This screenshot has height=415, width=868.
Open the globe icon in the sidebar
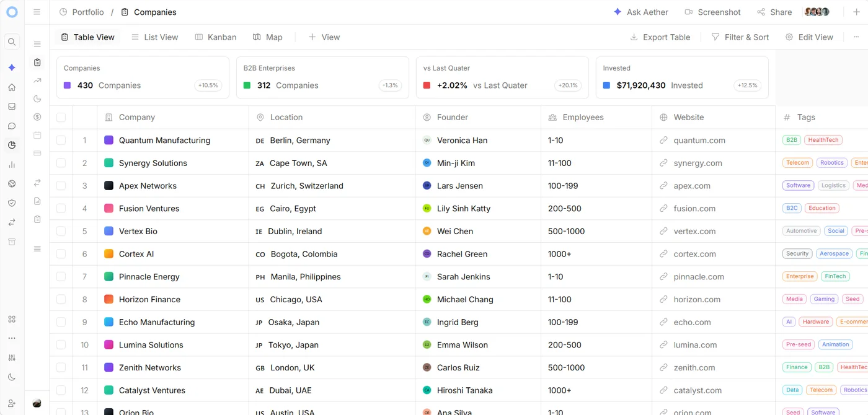(x=12, y=184)
